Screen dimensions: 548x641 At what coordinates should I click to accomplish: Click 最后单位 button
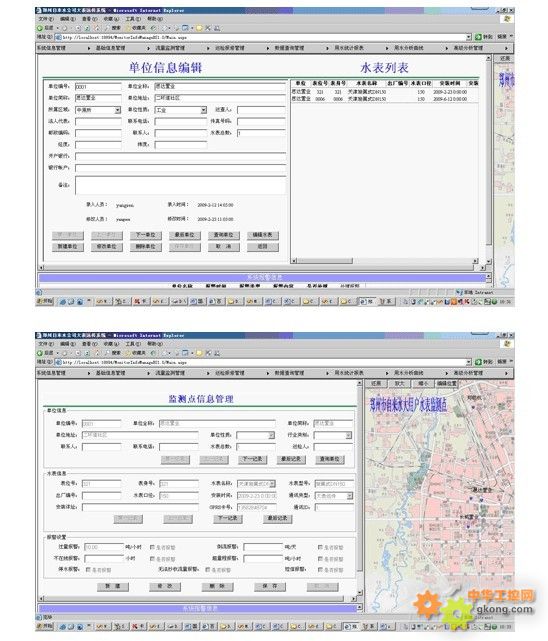184,235
